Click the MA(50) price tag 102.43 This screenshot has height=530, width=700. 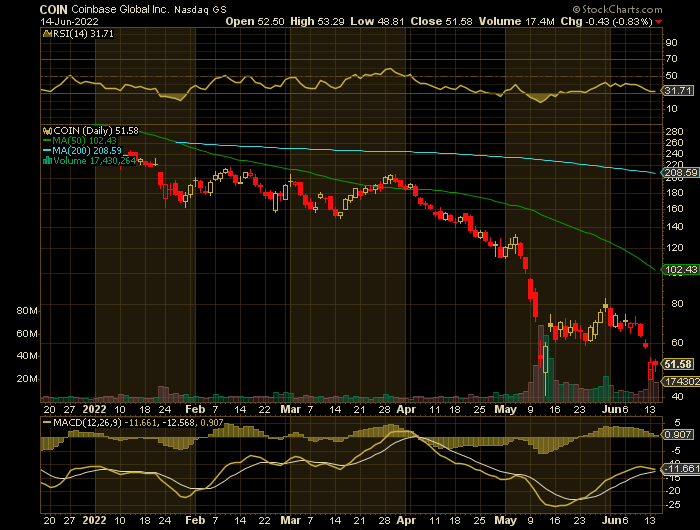[x=679, y=270]
